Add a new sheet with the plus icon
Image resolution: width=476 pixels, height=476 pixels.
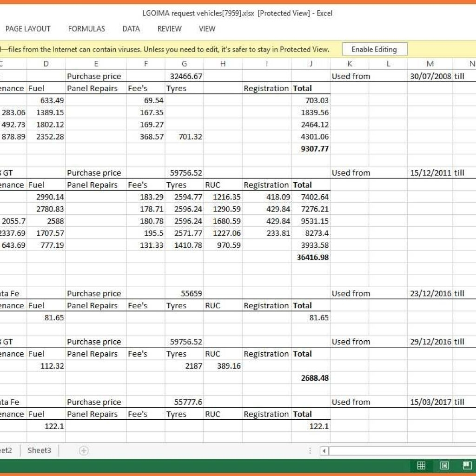(x=83, y=450)
